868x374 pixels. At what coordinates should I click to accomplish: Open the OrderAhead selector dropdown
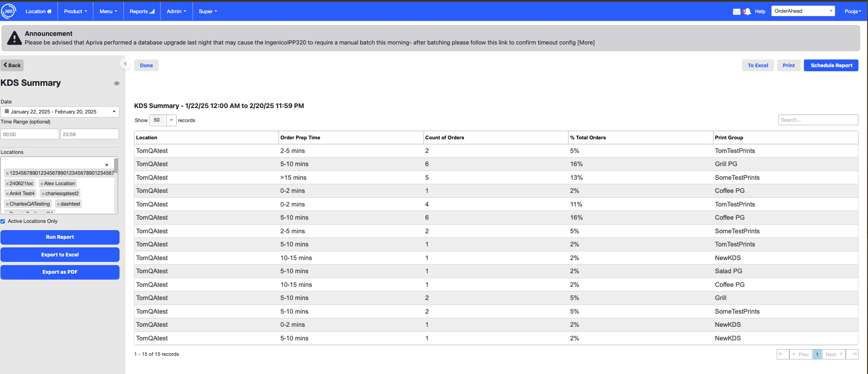803,11
